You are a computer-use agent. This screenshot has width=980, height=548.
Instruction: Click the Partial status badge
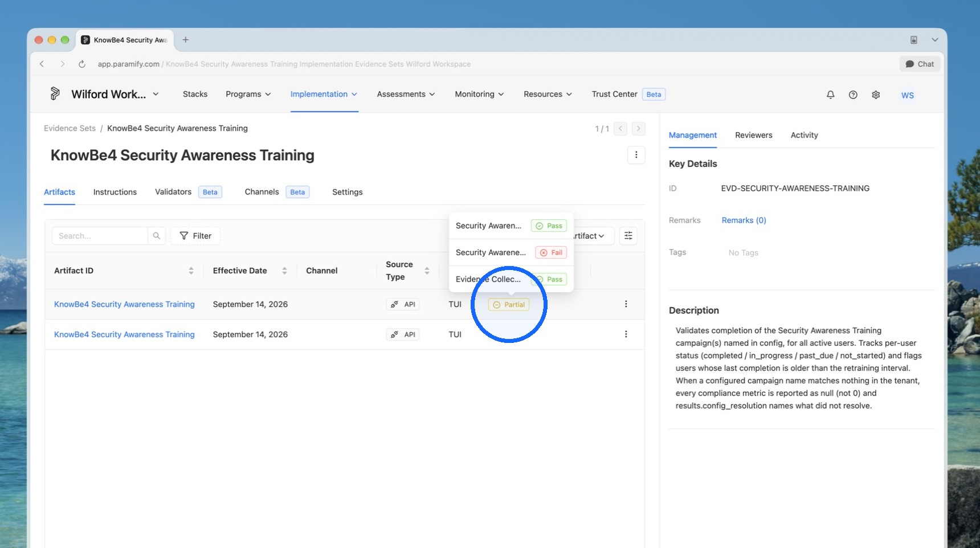click(509, 305)
